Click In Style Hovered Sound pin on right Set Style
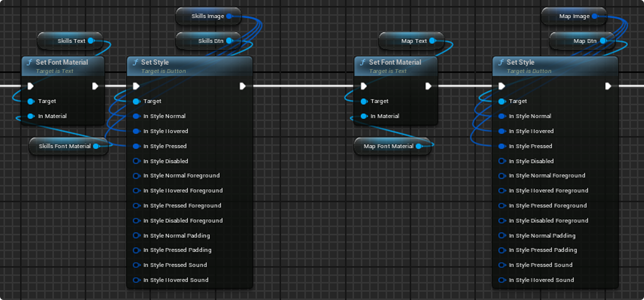The image size is (644, 300). pyautogui.click(x=502, y=280)
